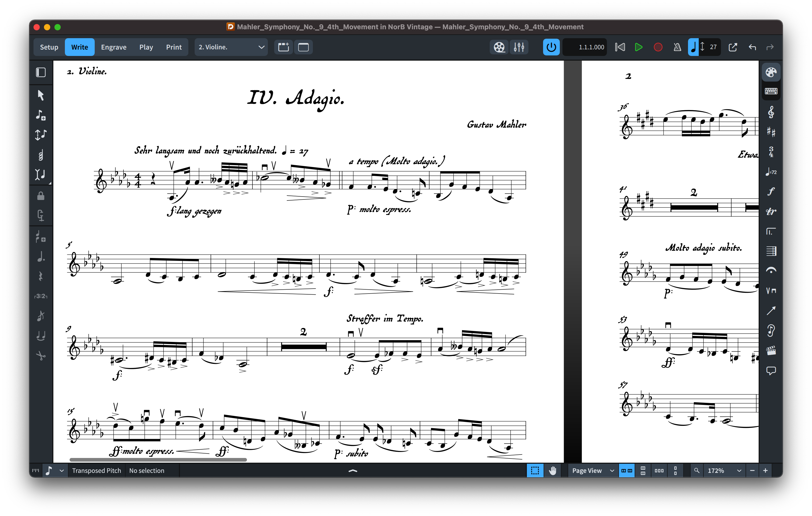Switch to Write mode
The image size is (812, 516).
pyautogui.click(x=80, y=47)
